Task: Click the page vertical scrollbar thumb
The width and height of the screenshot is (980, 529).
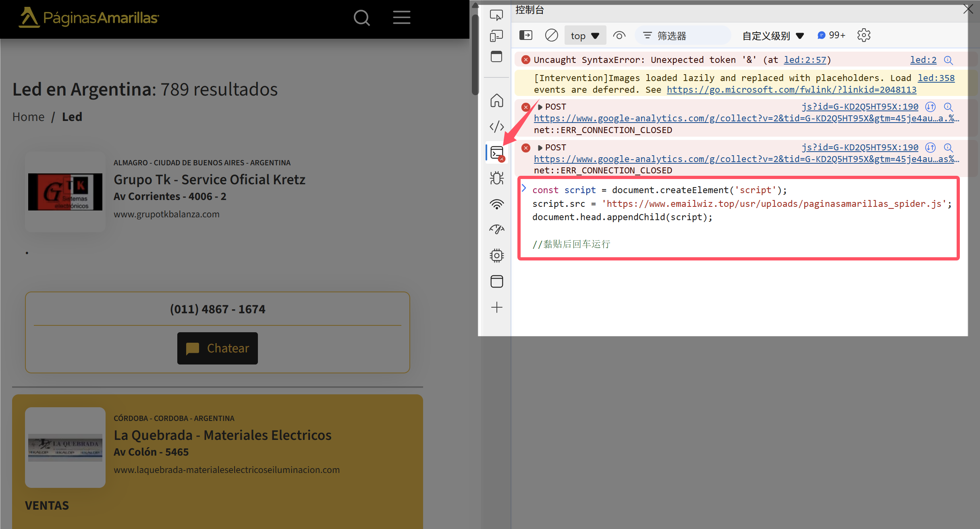Action: pos(475,54)
